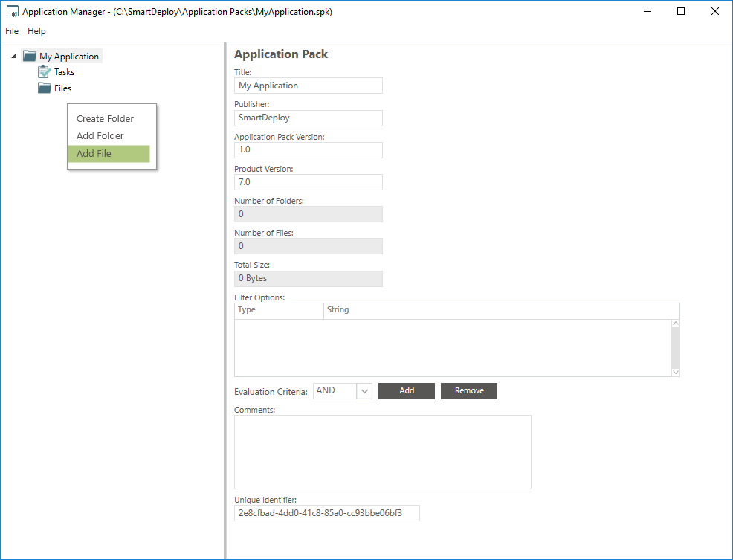Click the Application Pack Version field
733x560 pixels.
[308, 150]
